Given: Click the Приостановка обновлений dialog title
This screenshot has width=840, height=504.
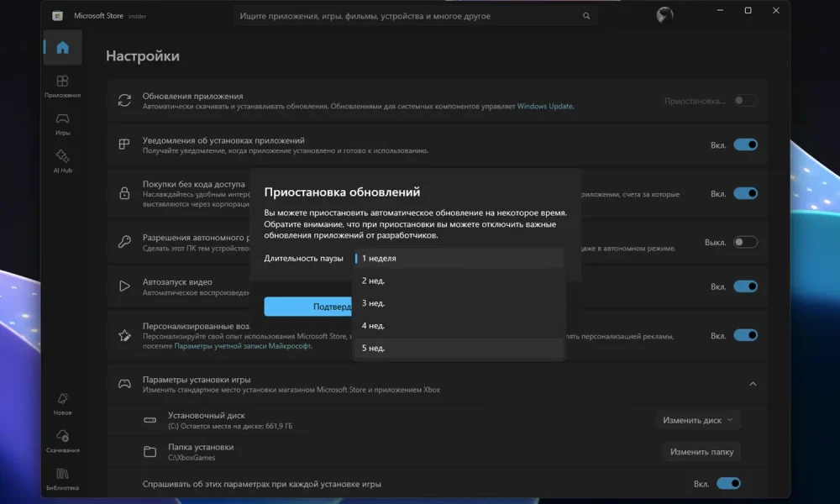Looking at the screenshot, I should pos(342,192).
